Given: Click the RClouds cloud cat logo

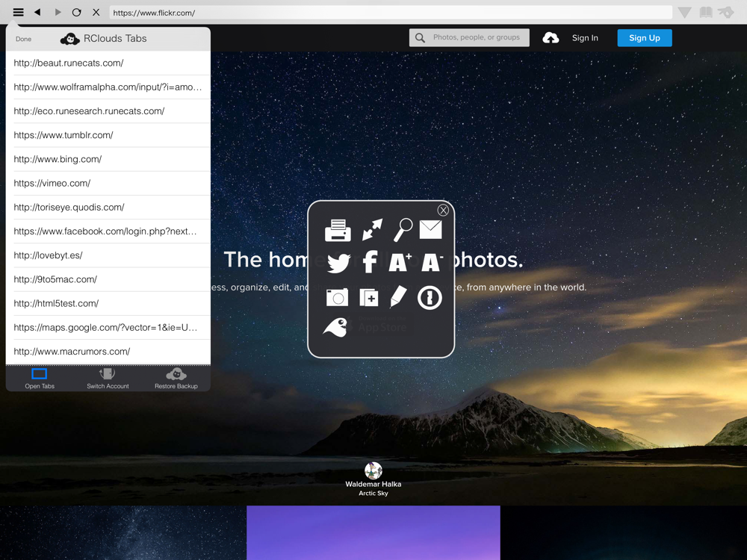Looking at the screenshot, I should 70,39.
